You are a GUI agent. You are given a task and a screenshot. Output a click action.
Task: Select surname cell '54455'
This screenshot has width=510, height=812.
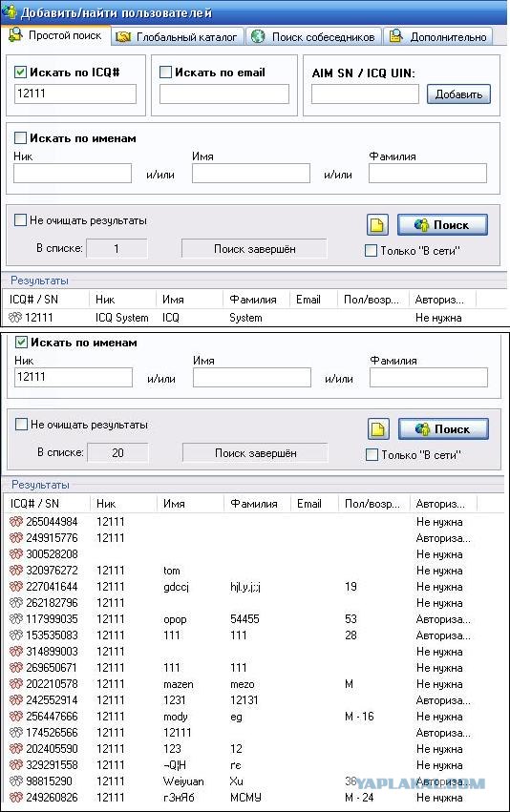pyautogui.click(x=244, y=619)
